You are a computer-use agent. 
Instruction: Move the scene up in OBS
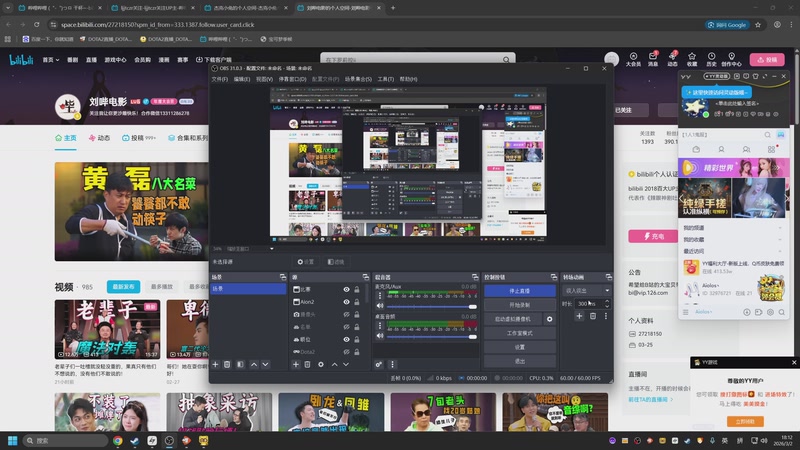[x=254, y=364]
